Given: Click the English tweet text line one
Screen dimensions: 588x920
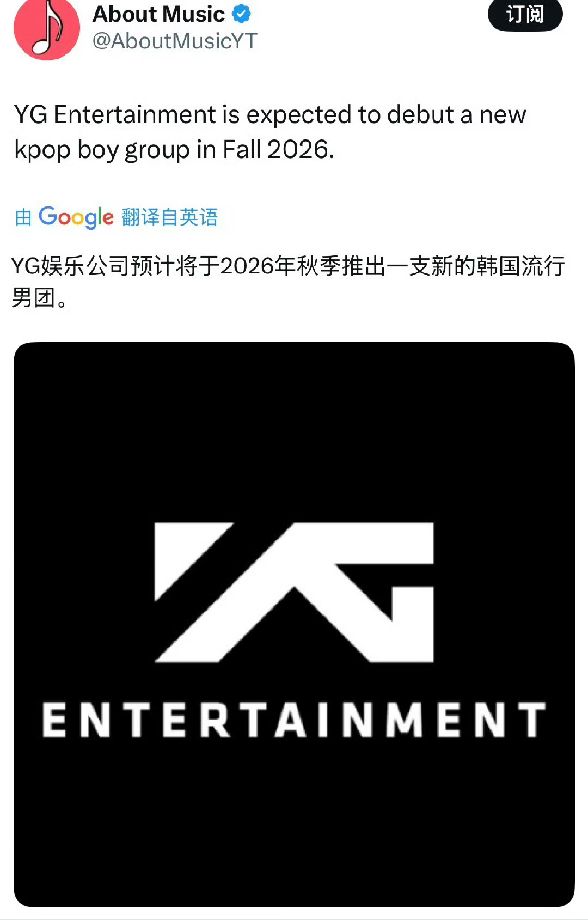Looking at the screenshot, I should [270, 115].
